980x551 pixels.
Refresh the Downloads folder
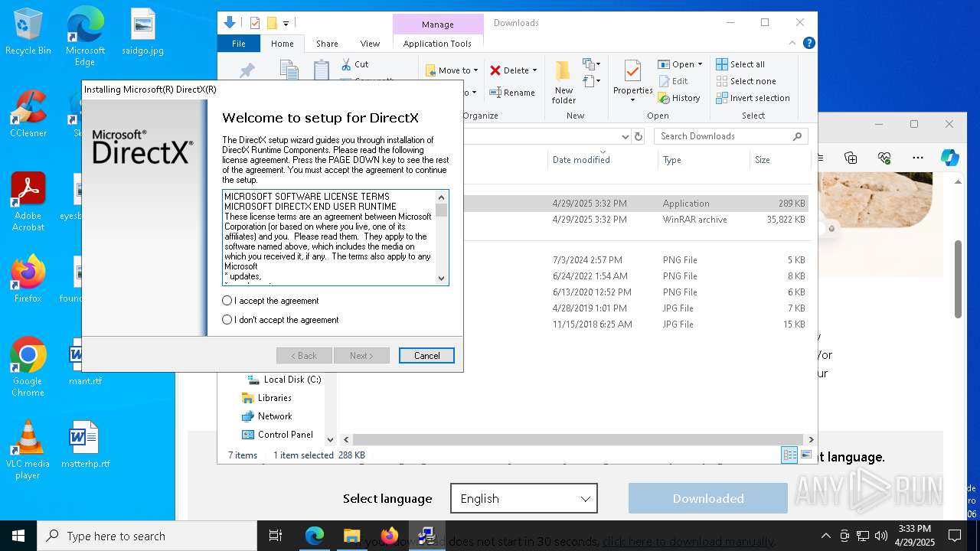[639, 136]
